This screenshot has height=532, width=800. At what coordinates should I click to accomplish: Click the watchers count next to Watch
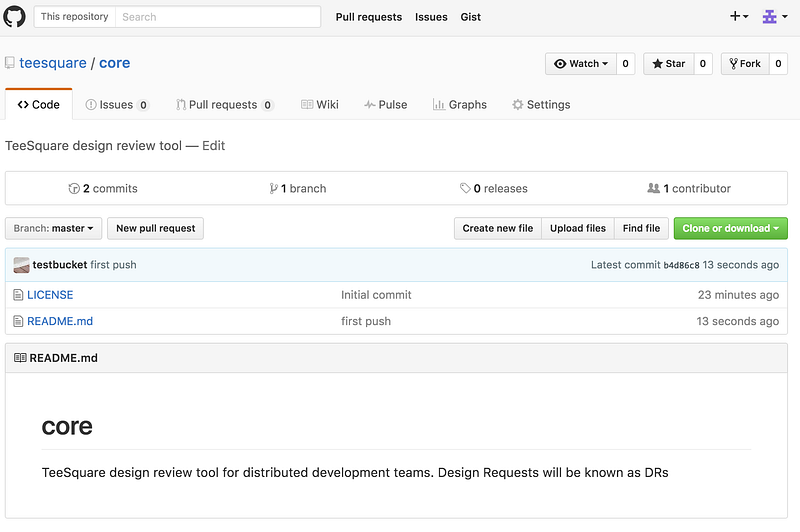(626, 64)
